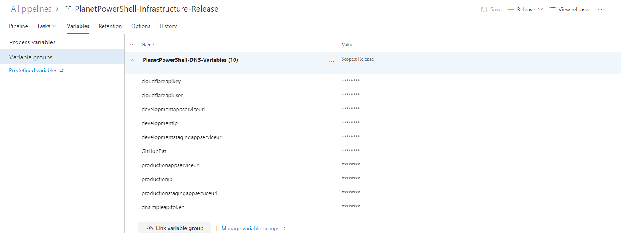644x233 pixels.
Task: Click the Save button
Action: click(492, 9)
